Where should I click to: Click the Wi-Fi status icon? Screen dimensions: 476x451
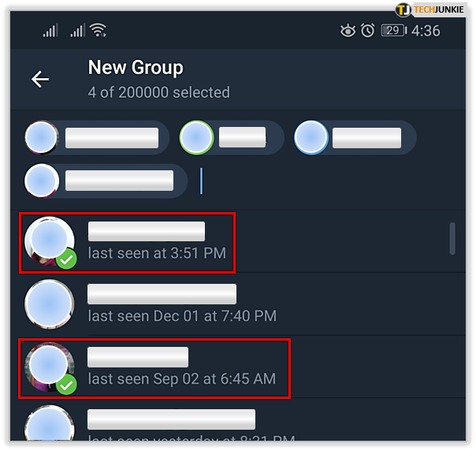pyautogui.click(x=98, y=30)
